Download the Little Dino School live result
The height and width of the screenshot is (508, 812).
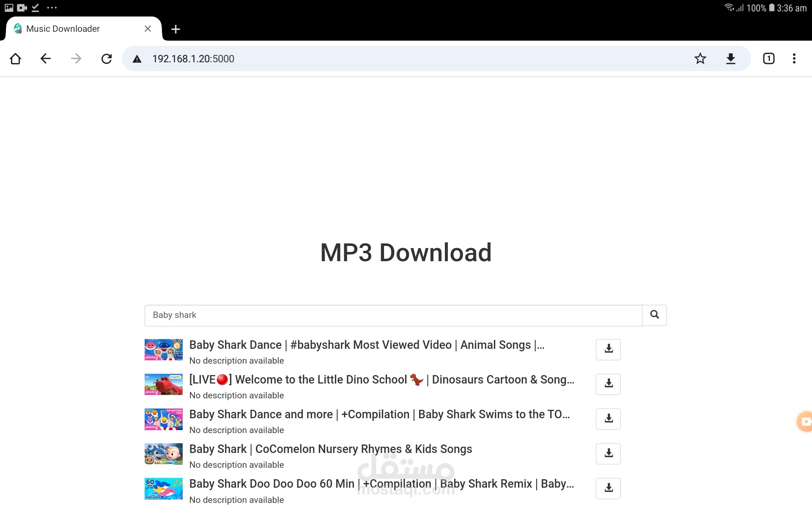click(x=608, y=384)
